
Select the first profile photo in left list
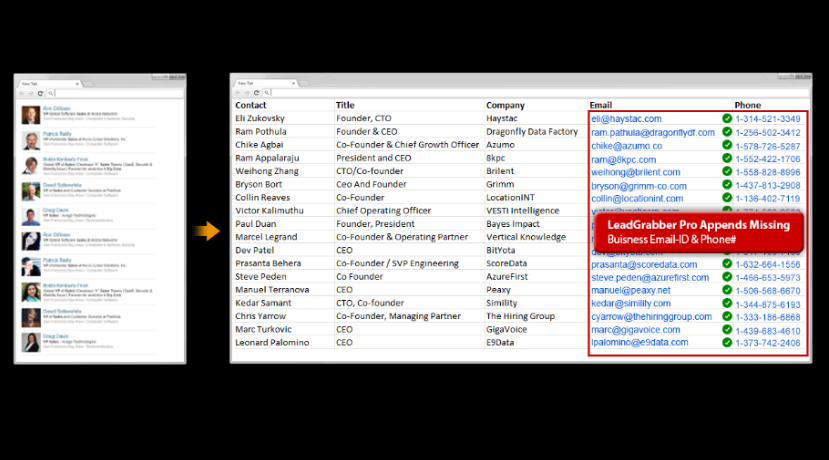point(31,115)
